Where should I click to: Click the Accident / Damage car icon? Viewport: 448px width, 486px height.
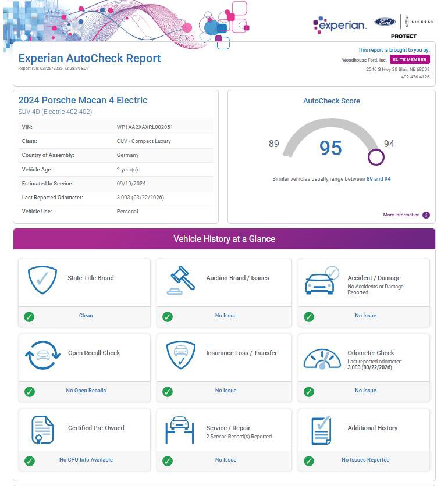[322, 280]
